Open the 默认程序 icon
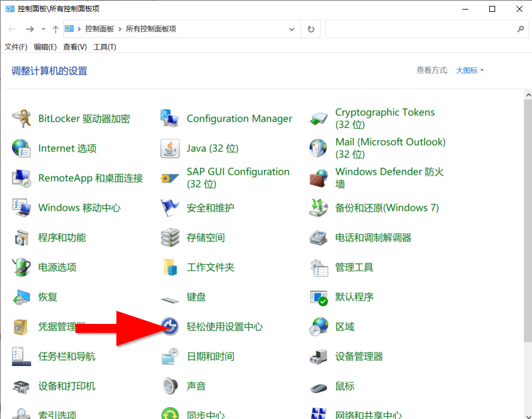Screen dimensions: 532x419 318,297
